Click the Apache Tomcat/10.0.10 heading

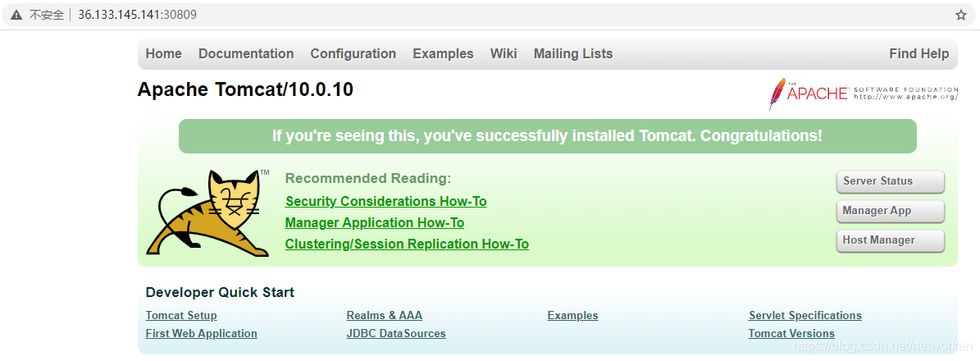point(245,89)
